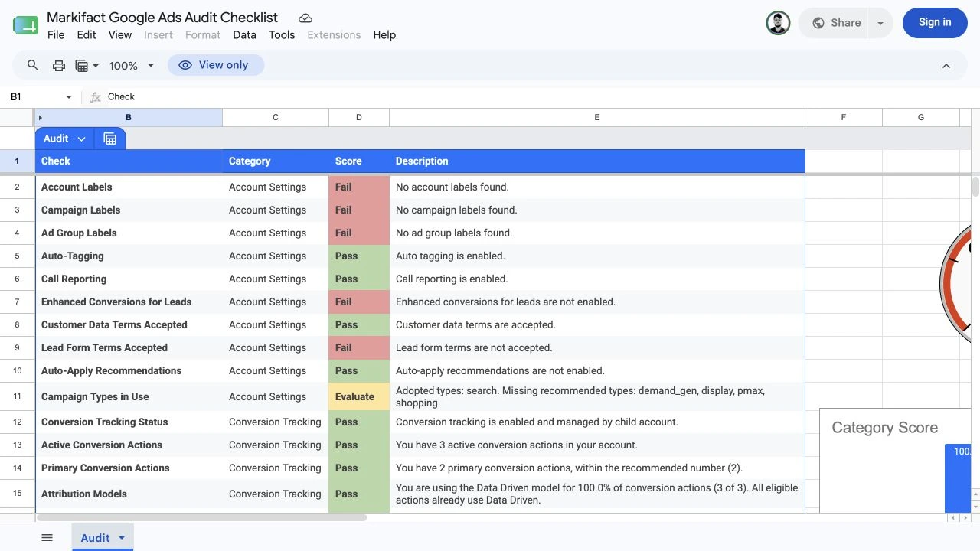
Task: Open the user account avatar
Action: [x=778, y=23]
